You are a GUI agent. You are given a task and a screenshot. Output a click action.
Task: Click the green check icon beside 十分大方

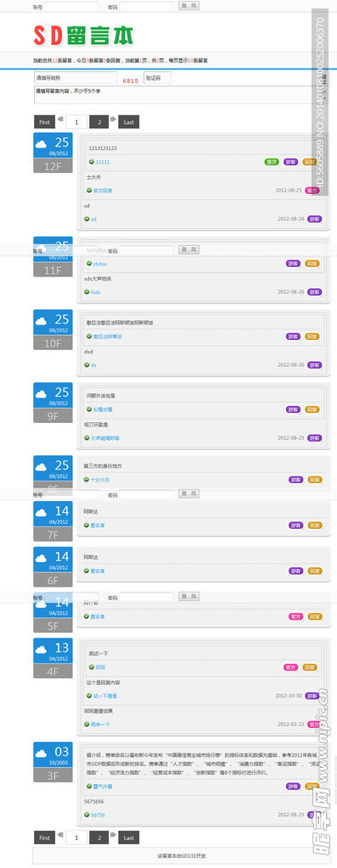click(87, 480)
